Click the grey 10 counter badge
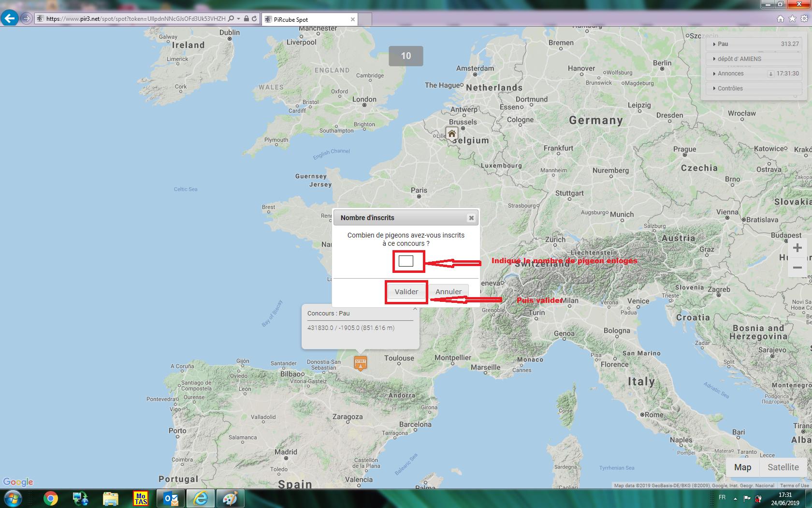Viewport: 812px width, 508px height. click(406, 56)
